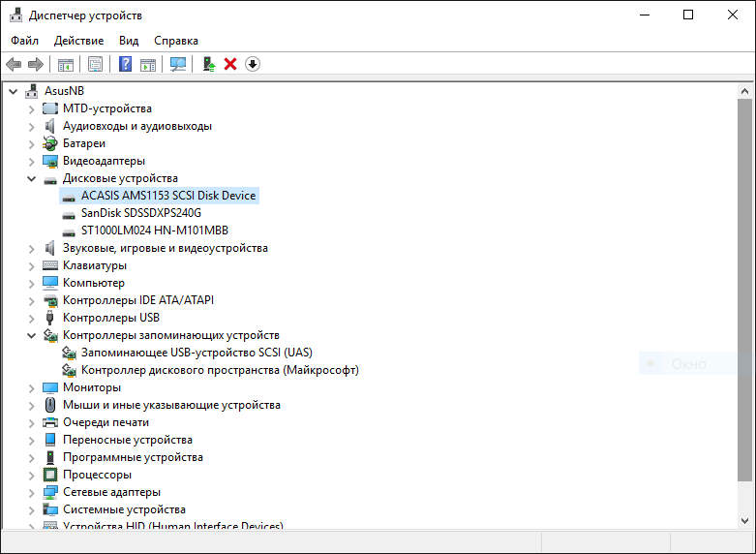Image resolution: width=756 pixels, height=554 pixels.
Task: Open the Справка menu
Action: (176, 41)
